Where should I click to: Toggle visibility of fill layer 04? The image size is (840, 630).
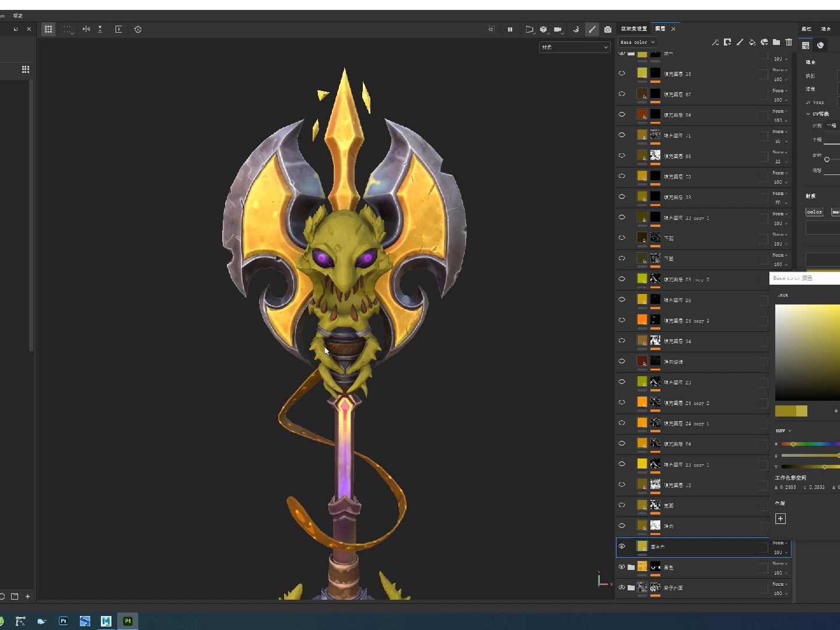622,114
